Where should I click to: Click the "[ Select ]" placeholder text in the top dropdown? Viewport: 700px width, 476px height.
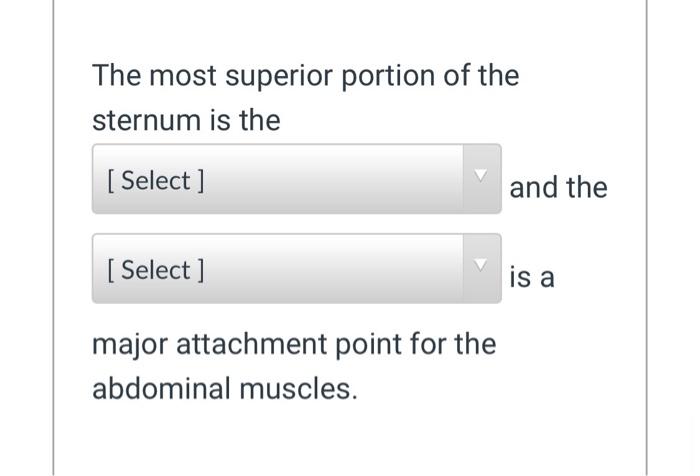(155, 181)
